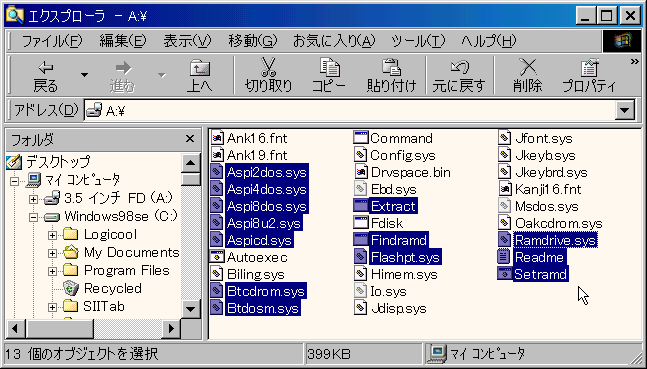Open the 移動(G) menu
This screenshot has height=369, width=647.
coord(253,41)
